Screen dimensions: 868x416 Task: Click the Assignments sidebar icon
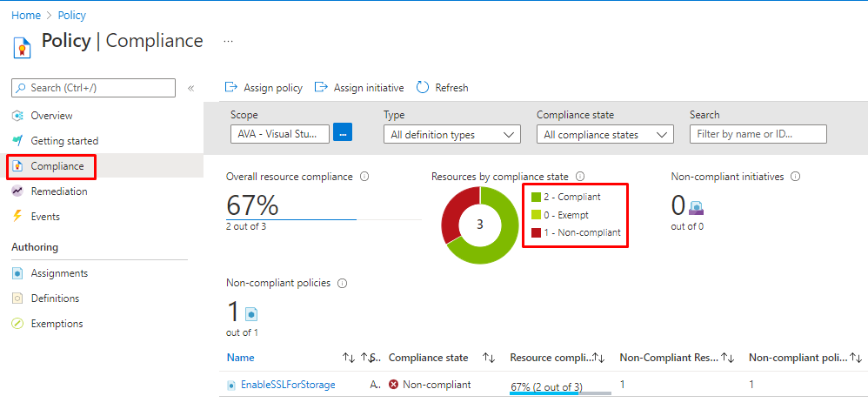17,273
